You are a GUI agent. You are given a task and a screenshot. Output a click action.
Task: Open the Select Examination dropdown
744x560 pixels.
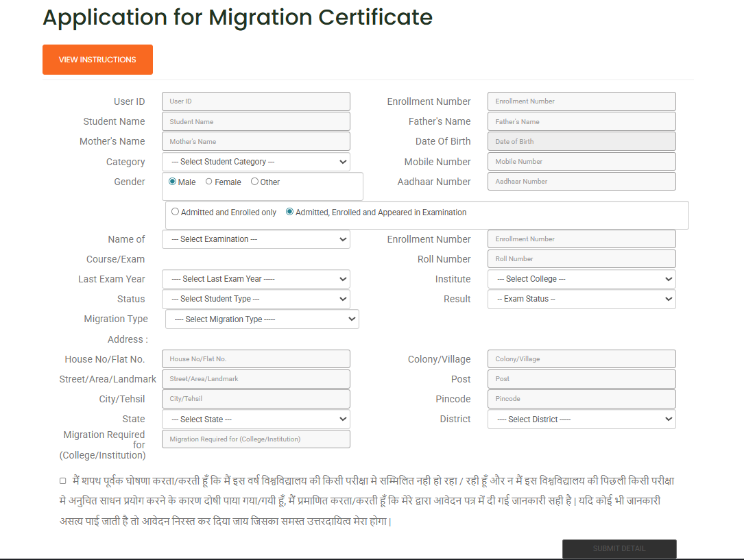click(x=256, y=239)
